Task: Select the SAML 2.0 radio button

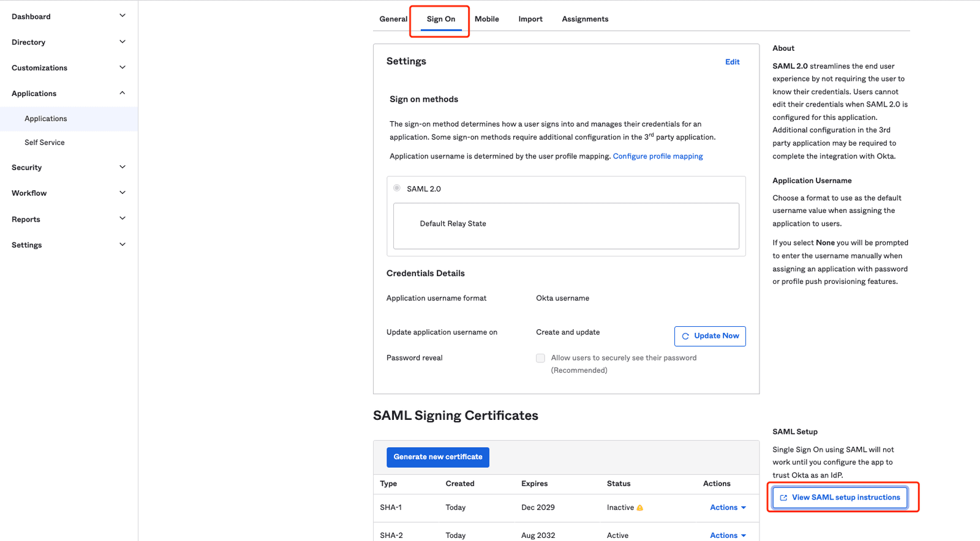Action: [397, 188]
